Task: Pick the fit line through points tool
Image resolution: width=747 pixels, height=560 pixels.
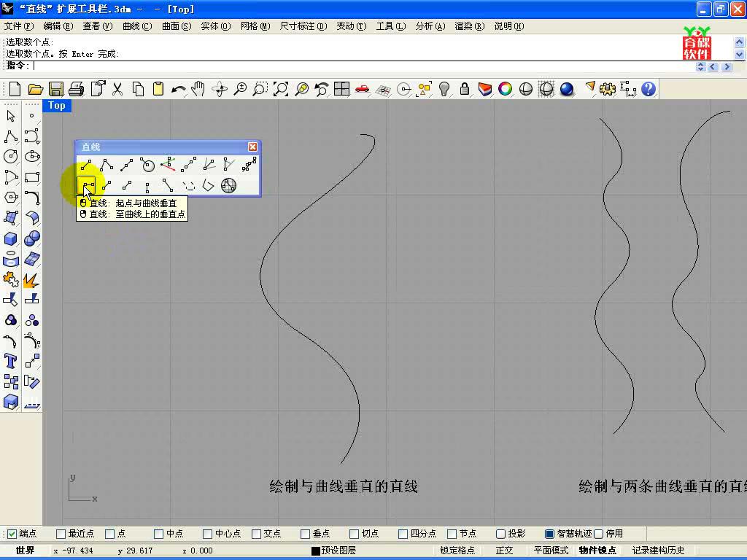Action: [249, 166]
